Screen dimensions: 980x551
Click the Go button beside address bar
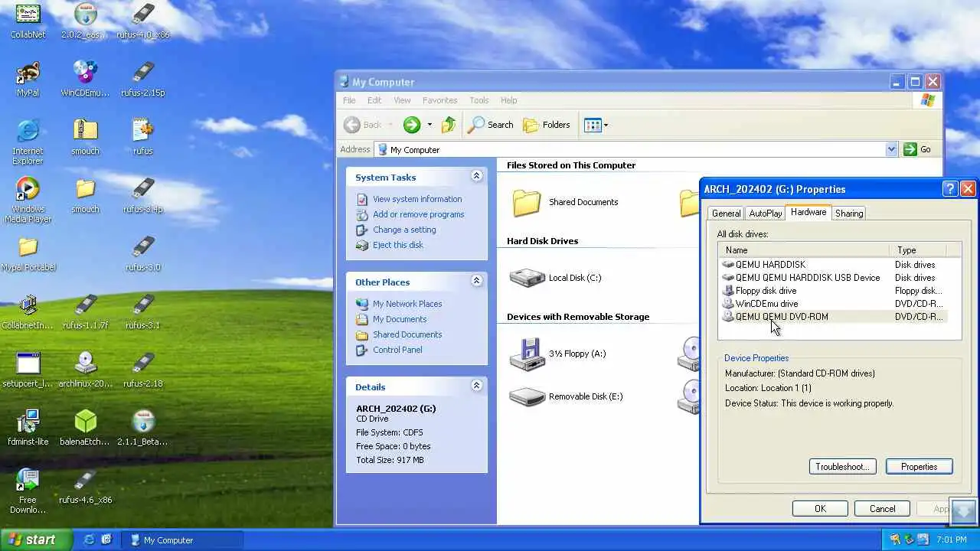click(918, 149)
